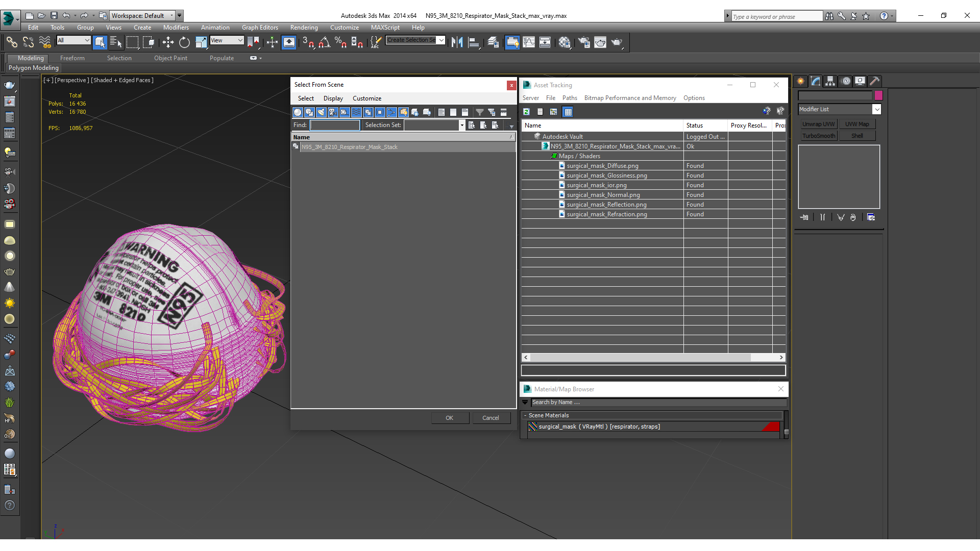Open the Hierarchy command panel tab
980x551 pixels.
pyautogui.click(x=830, y=81)
